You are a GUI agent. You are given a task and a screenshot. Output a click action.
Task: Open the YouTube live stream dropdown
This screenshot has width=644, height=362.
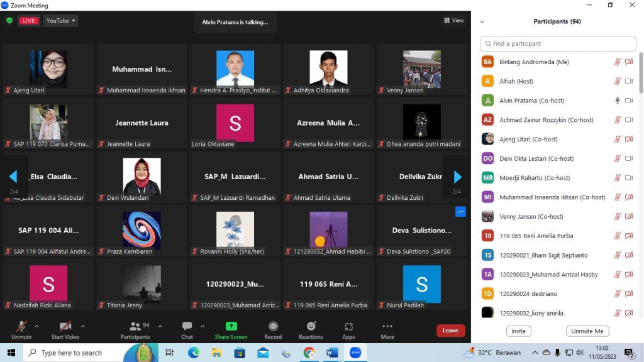[x=60, y=21]
